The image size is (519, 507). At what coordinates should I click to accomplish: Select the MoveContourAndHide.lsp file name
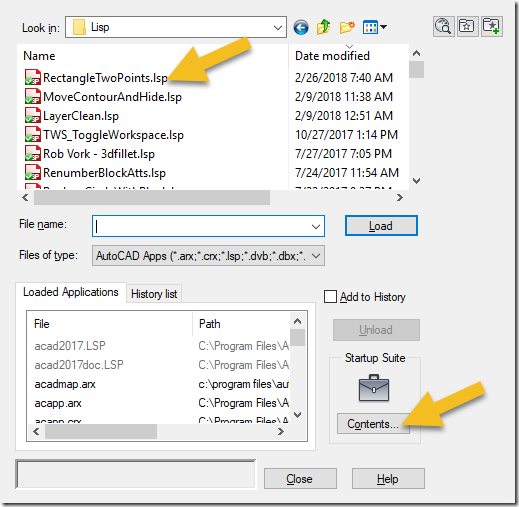(112, 97)
